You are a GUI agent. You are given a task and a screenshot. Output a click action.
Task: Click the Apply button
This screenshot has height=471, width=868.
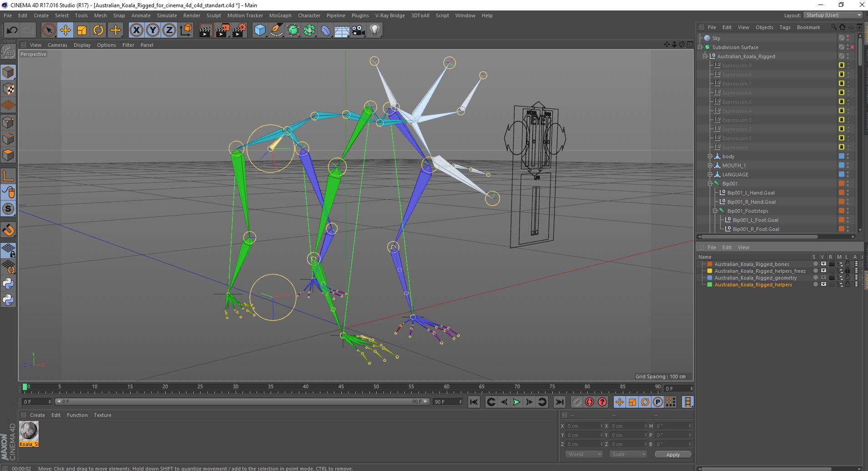pos(673,455)
